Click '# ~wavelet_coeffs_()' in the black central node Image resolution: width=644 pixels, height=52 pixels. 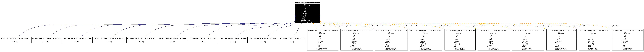[x=307, y=22]
